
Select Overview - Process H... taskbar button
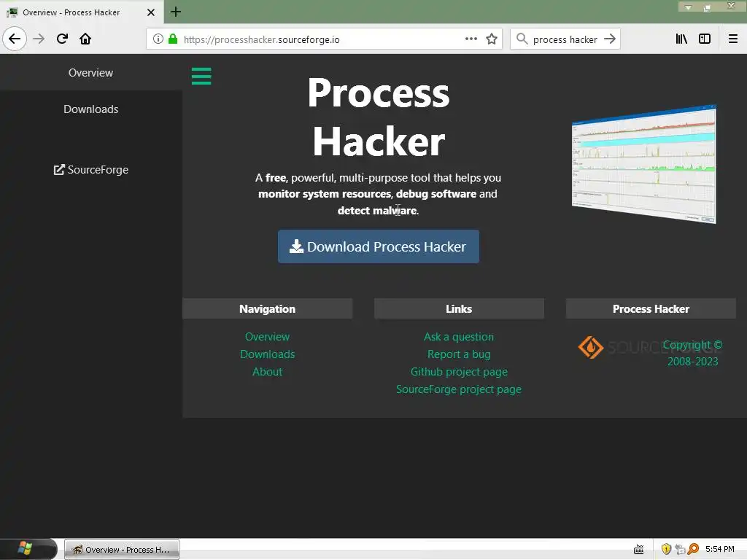122,550
